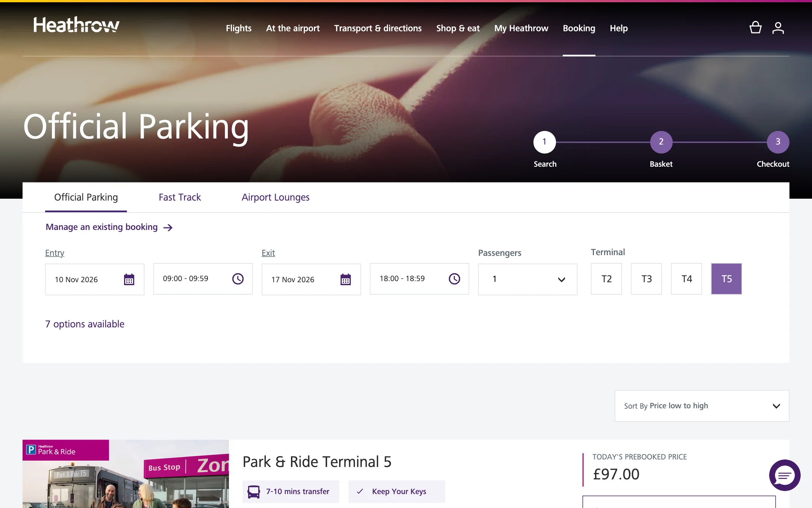
Task: Click the £97.00 prebooked price
Action: tap(616, 474)
